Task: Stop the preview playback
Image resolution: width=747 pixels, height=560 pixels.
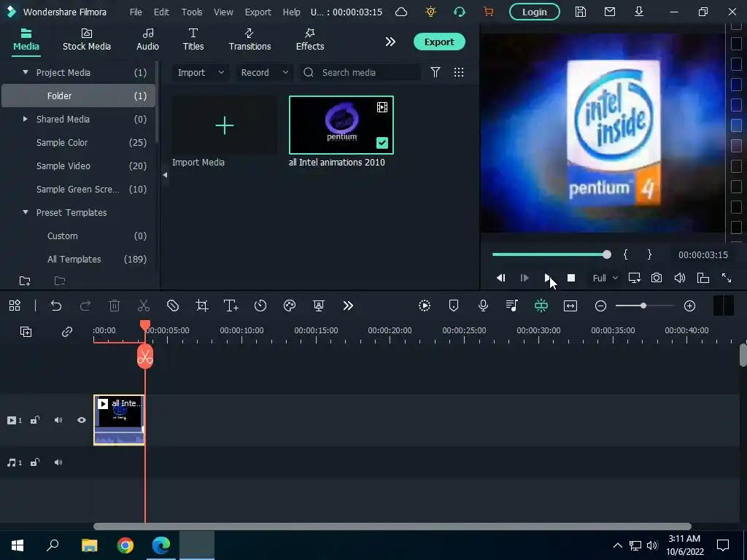Action: pyautogui.click(x=570, y=278)
